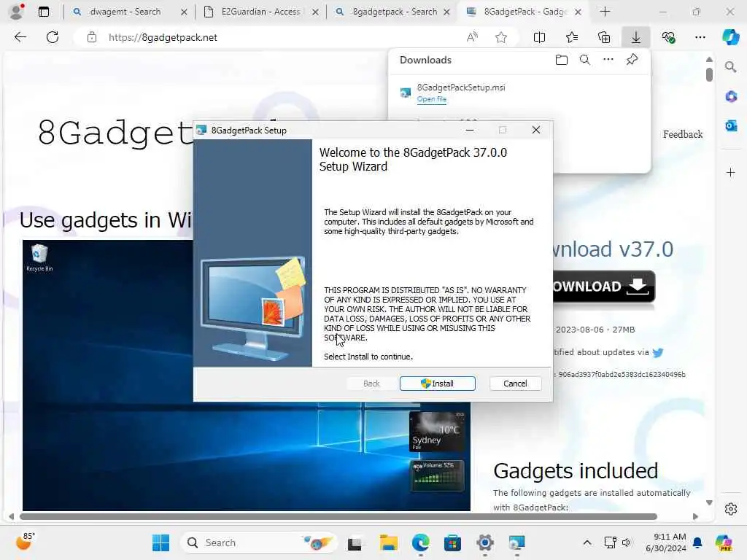Screen dimensions: 747x560
Task: Click the DOWNLOAD button on webpage
Action: click(603, 287)
